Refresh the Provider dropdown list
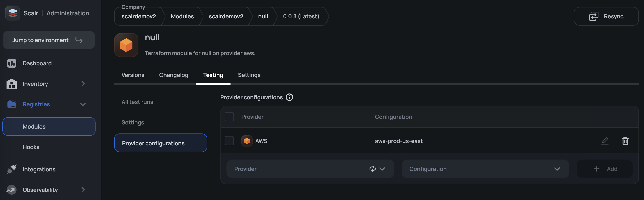Screen dimensions: 644x200 tap(373, 169)
